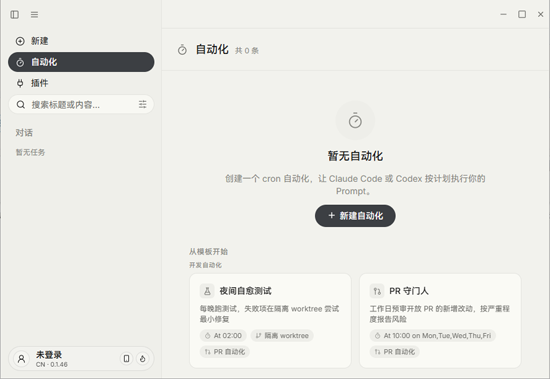Click the 'At 10:00 on Mon,Tue,Wed,Thu,Fri' tag
The width and height of the screenshot is (550, 379).
(432, 336)
